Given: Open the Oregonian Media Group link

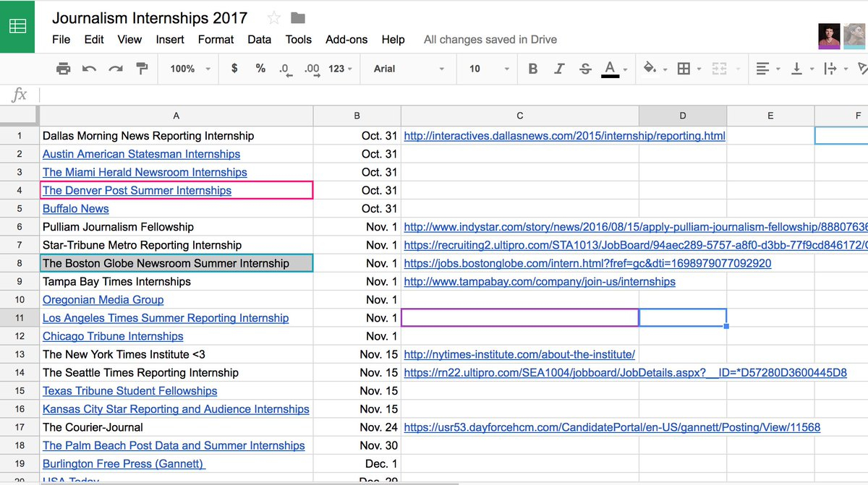Looking at the screenshot, I should click(103, 299).
